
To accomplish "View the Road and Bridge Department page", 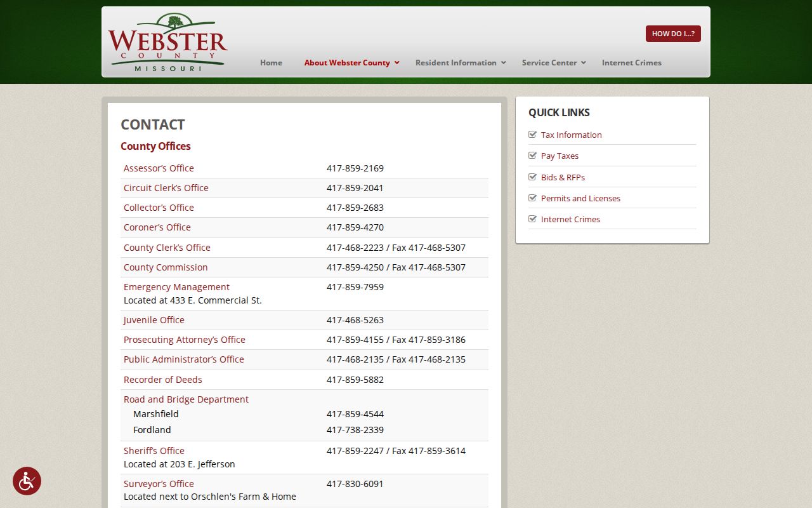I will pyautogui.click(x=186, y=399).
